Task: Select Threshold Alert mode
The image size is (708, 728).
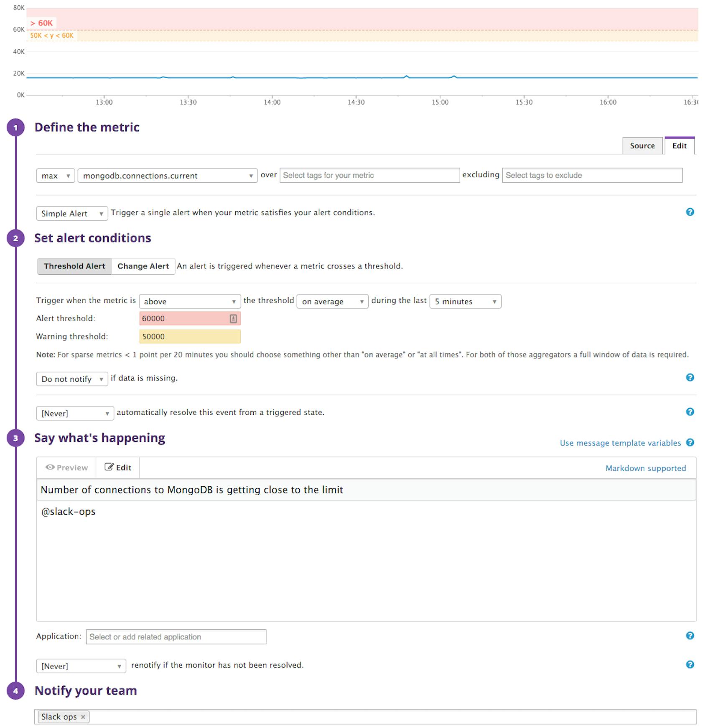Action: pos(75,266)
